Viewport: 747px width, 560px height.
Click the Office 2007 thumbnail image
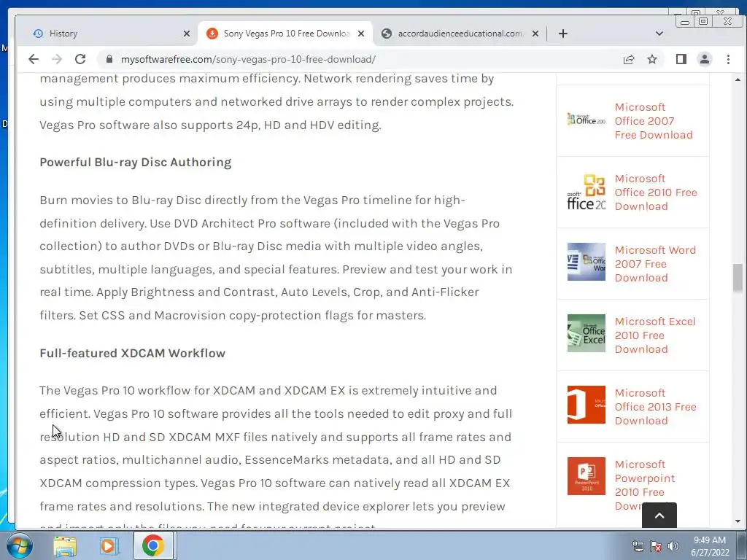pyautogui.click(x=587, y=119)
